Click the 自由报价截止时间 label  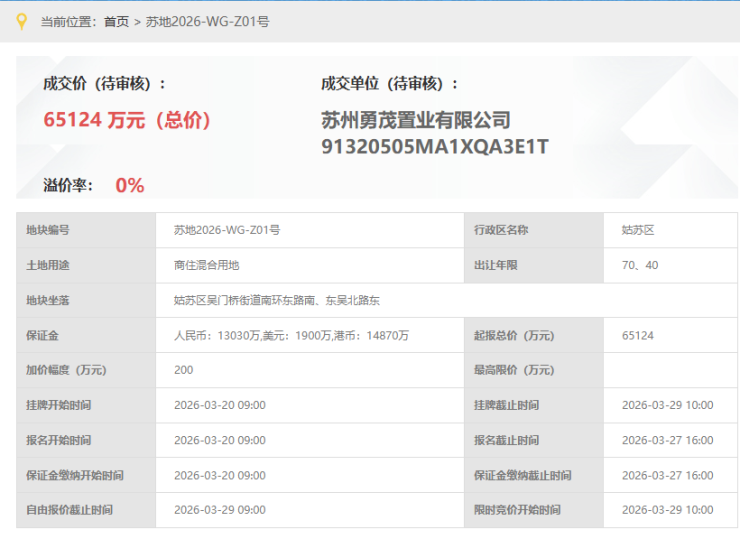(x=69, y=510)
